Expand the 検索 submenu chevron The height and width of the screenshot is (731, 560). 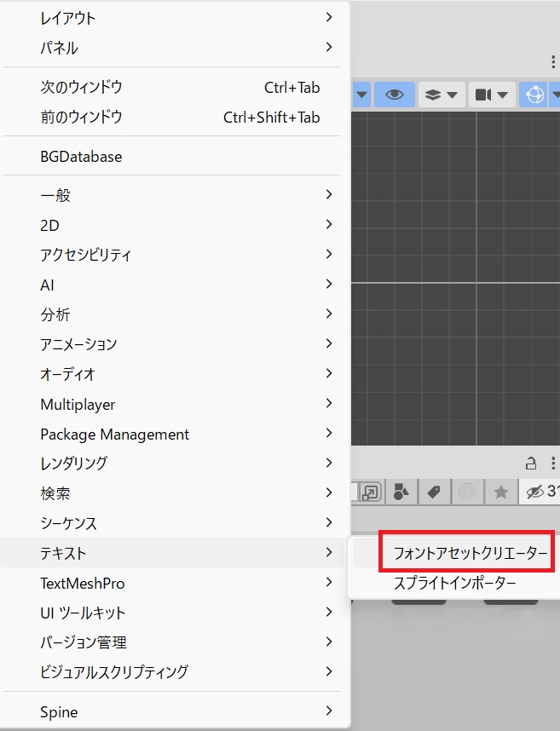point(329,492)
